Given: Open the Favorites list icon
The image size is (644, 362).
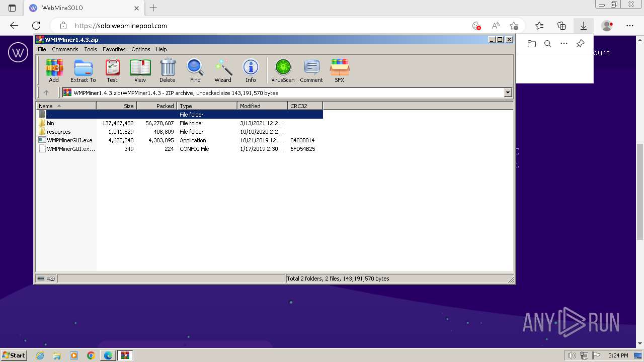Looking at the screenshot, I should click(x=539, y=26).
